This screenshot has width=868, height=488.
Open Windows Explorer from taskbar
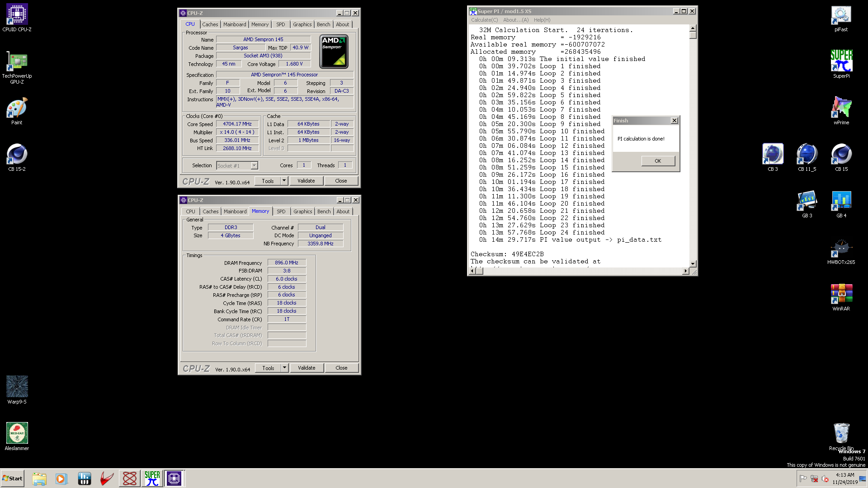pos(39,479)
